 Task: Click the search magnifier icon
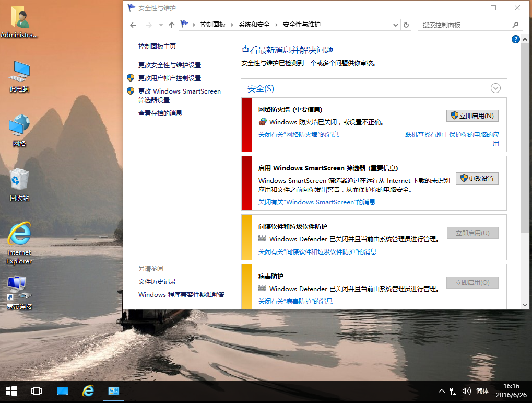(x=515, y=25)
